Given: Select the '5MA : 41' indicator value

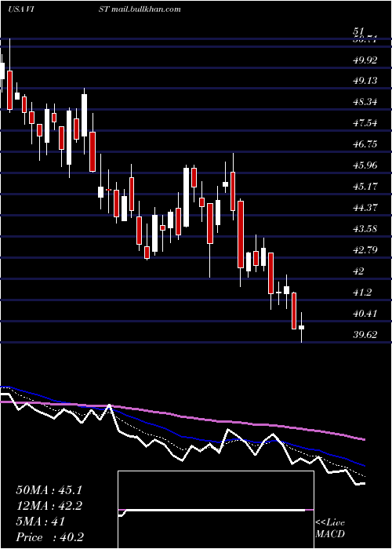Looking at the screenshot, I should [41, 522].
